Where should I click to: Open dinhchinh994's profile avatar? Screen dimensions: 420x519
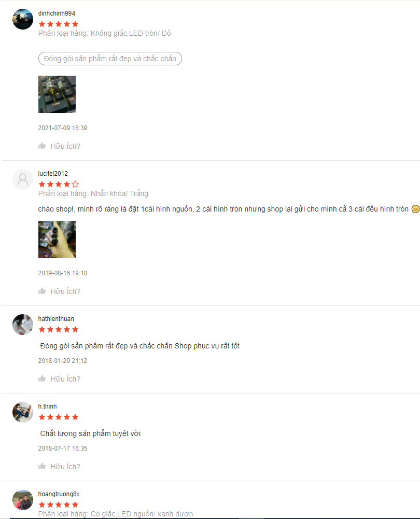pos(23,19)
